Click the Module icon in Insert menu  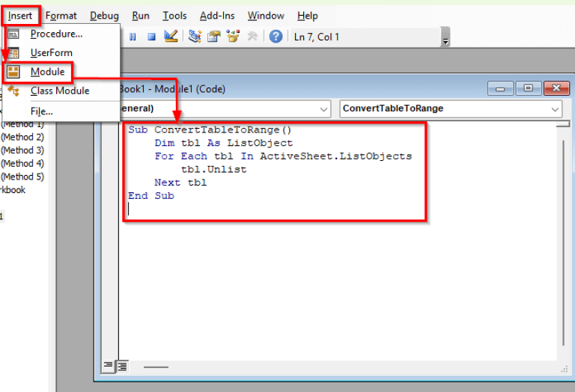13,73
